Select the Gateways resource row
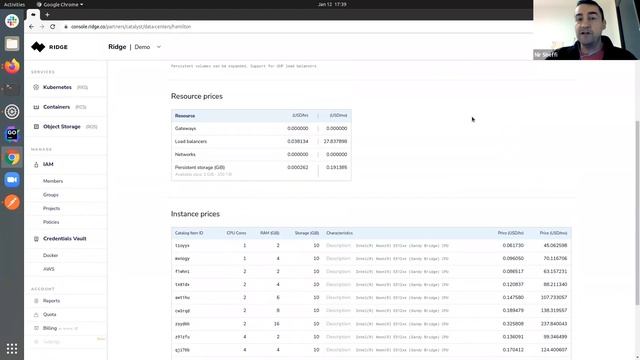This screenshot has height=360, width=640. click(261, 129)
